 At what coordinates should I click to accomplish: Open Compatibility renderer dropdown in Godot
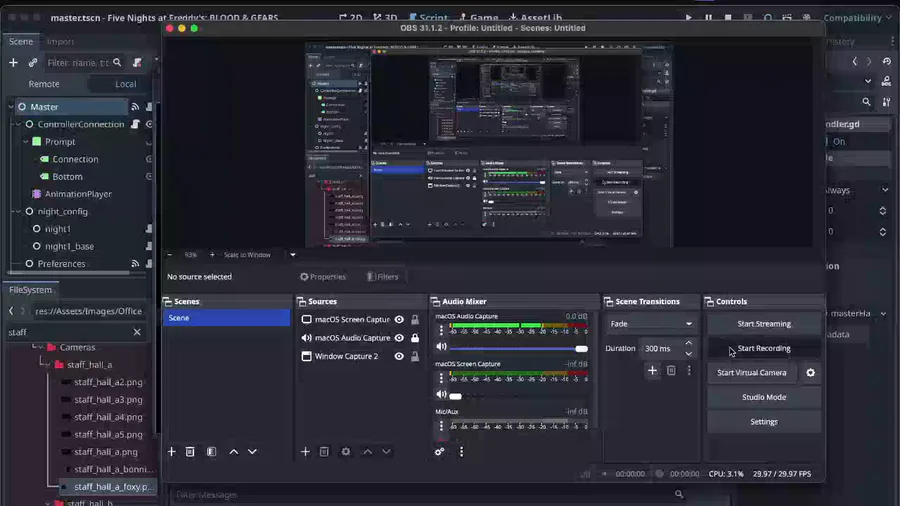[x=858, y=18]
